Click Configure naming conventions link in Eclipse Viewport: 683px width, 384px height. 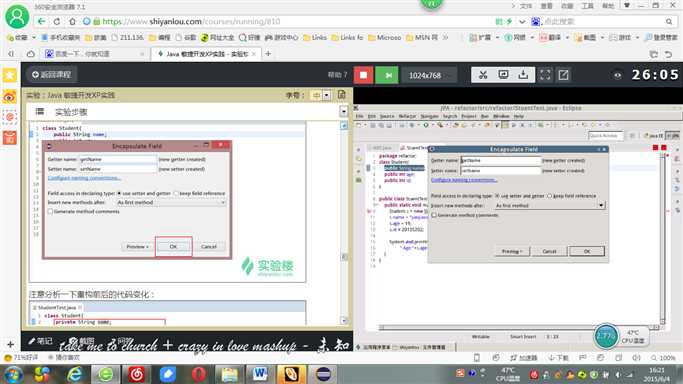click(x=463, y=180)
